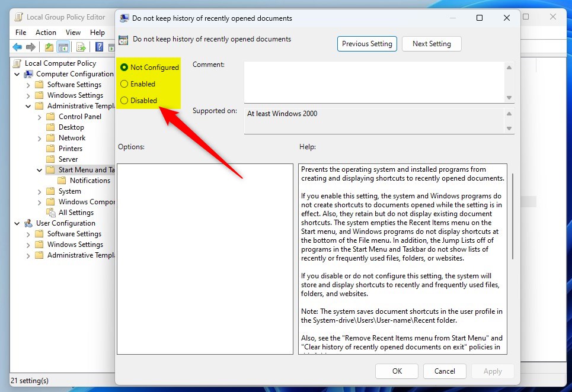Click the System folder icon
This screenshot has width=572, height=392.
coord(50,191)
